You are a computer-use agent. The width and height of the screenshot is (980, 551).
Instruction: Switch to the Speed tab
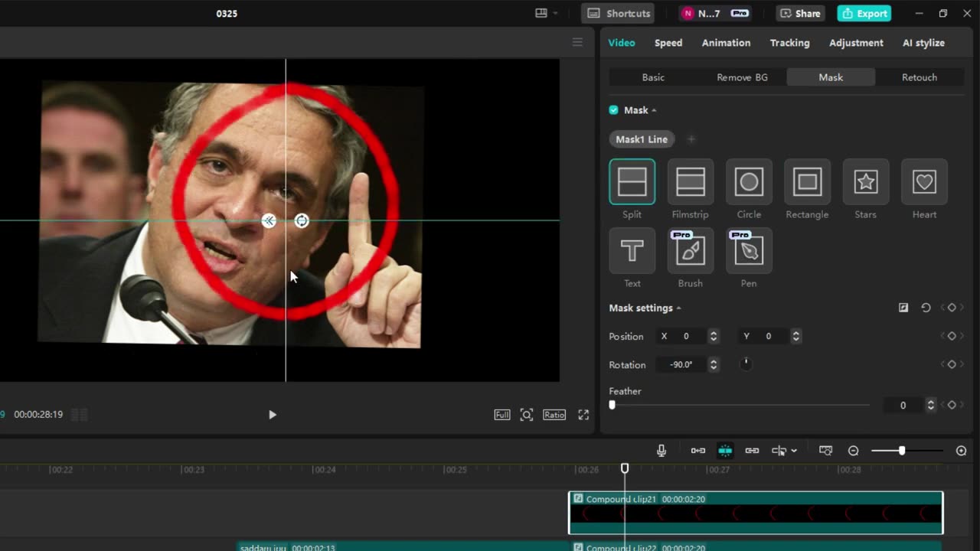click(668, 43)
